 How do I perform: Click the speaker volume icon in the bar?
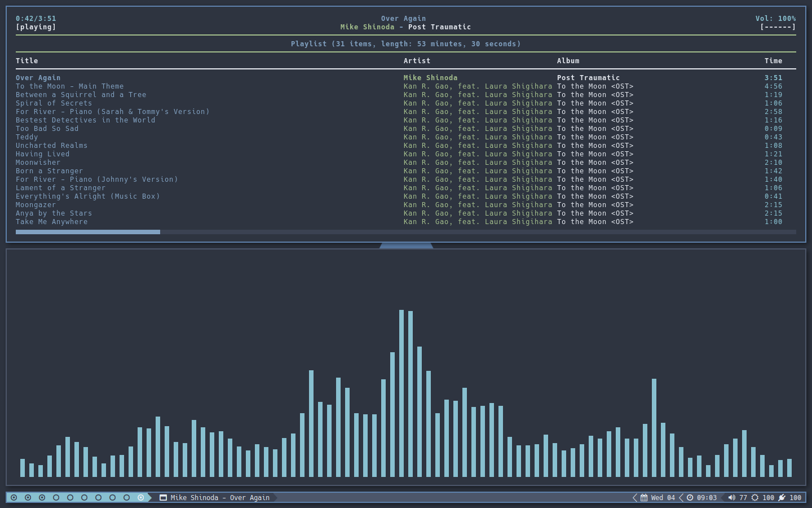click(732, 498)
